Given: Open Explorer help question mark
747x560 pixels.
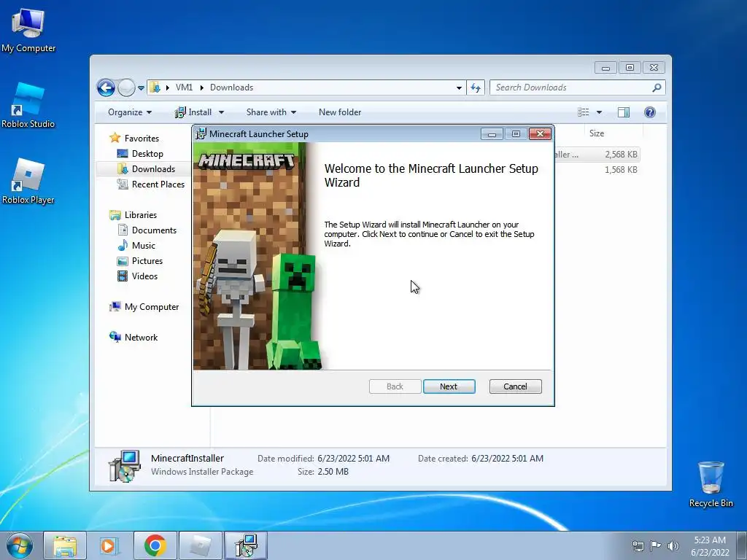Looking at the screenshot, I should click(649, 112).
